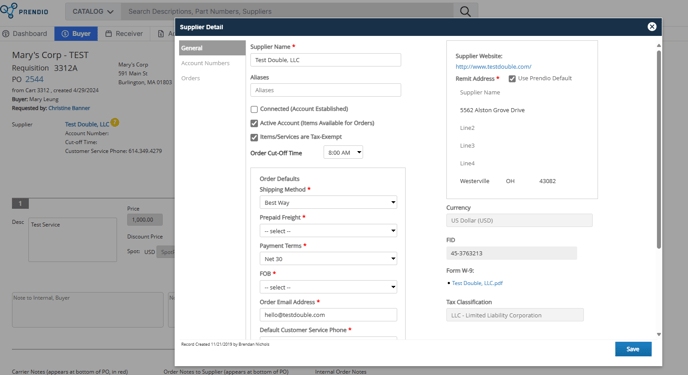
Task: Toggle Items/Services are Tax-Exempt checkbox
Action: (254, 137)
